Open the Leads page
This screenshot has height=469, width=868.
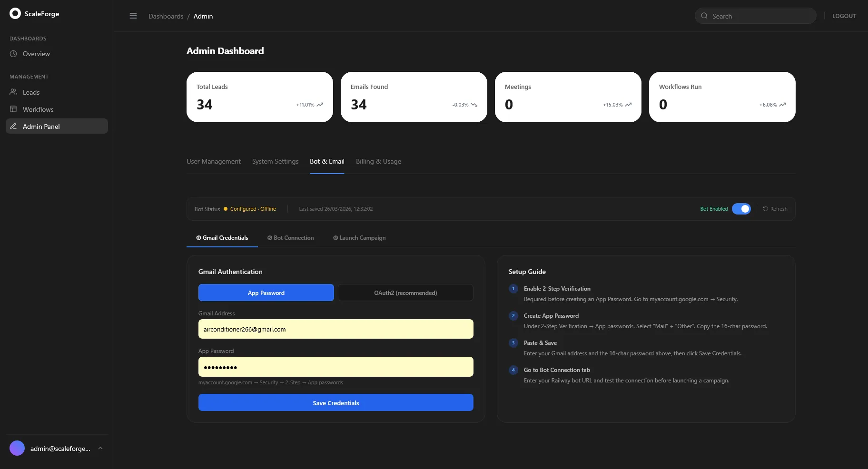coord(57,92)
